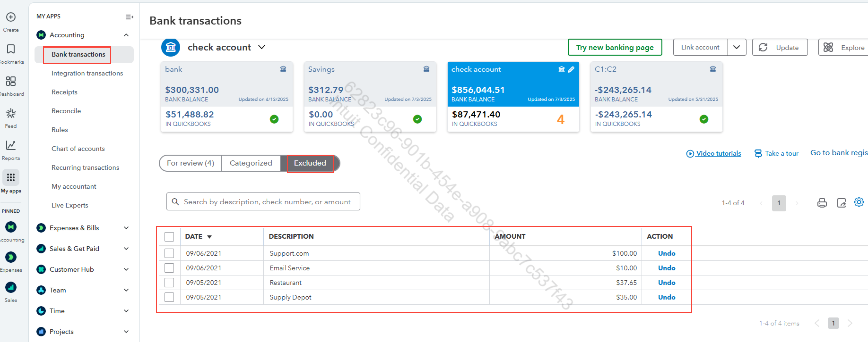
Task: Click the Update button
Action: click(x=780, y=47)
